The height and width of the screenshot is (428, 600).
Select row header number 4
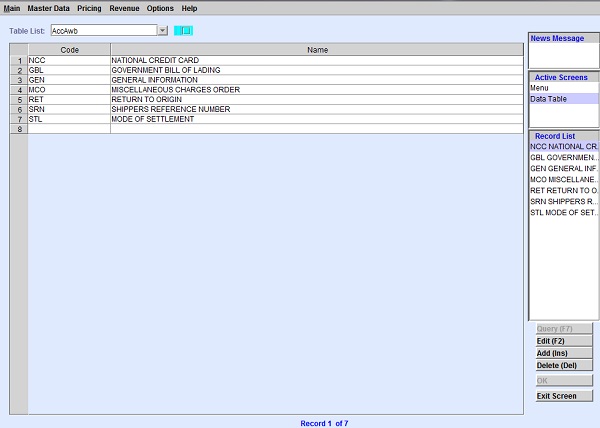click(x=19, y=90)
